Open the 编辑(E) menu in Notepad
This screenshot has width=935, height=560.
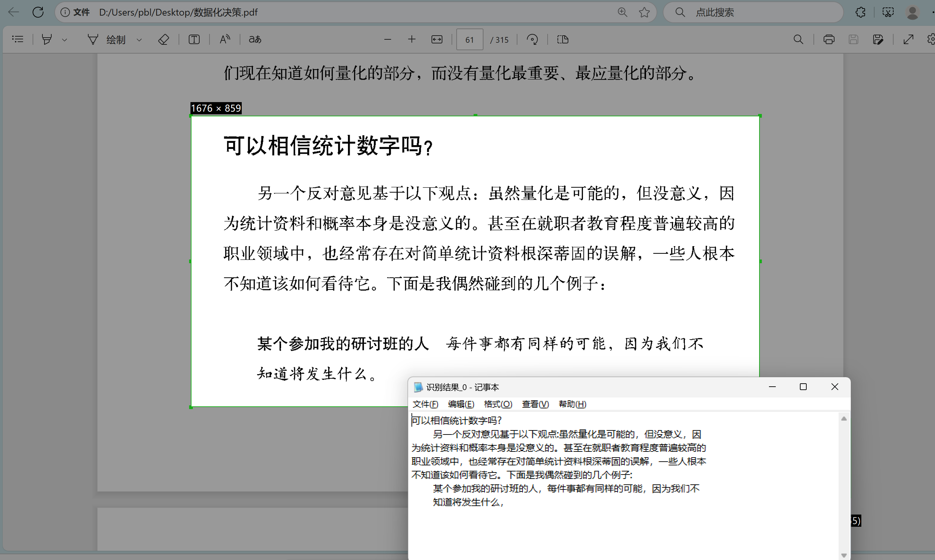click(x=461, y=404)
